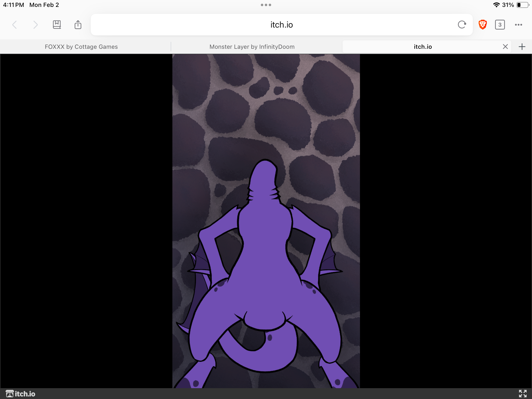532x399 pixels.
Task: Reload the itch.io page
Action: [x=462, y=25]
